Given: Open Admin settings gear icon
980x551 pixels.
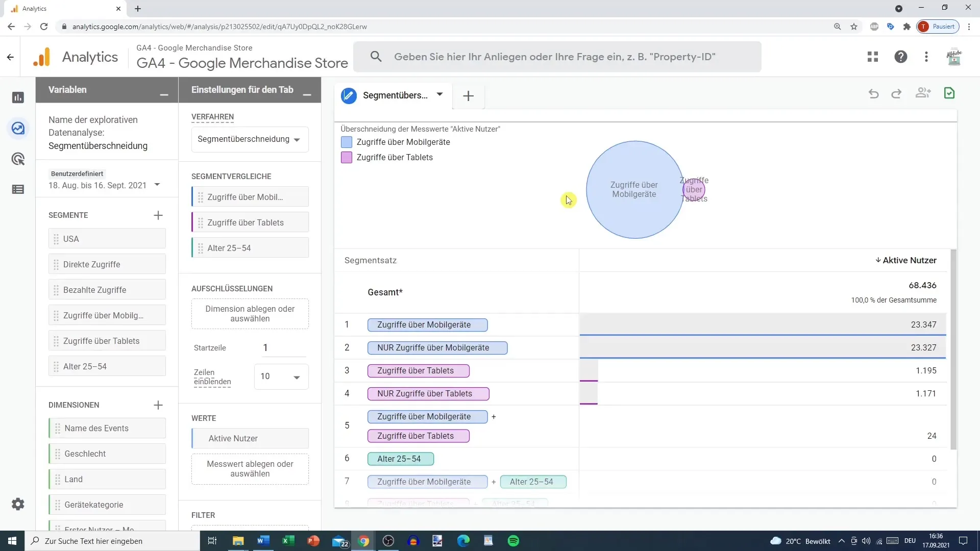Looking at the screenshot, I should click(x=18, y=504).
